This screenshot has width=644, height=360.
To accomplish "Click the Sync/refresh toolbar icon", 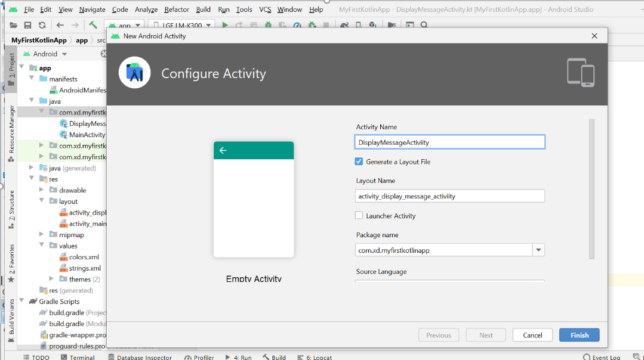I will click(42, 25).
